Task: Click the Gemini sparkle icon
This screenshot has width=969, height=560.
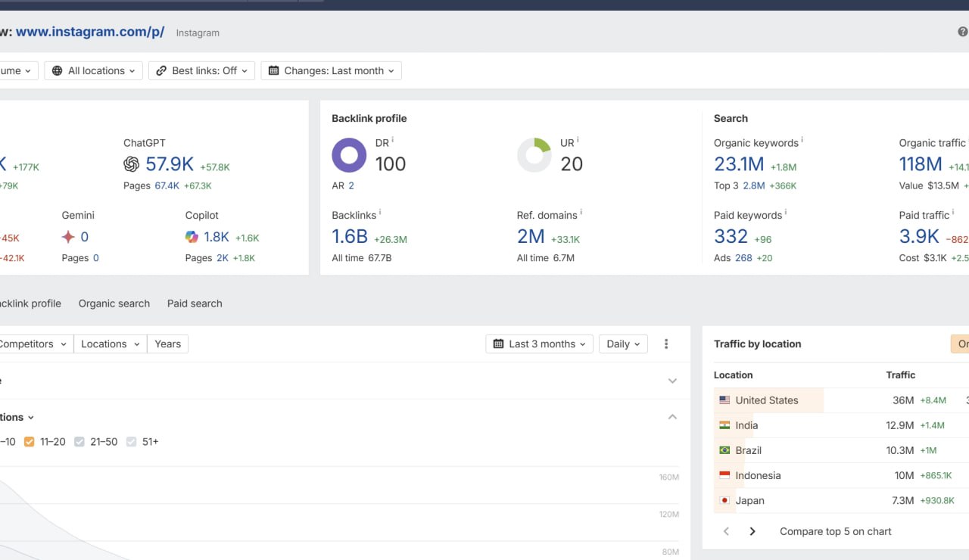Action: [68, 237]
